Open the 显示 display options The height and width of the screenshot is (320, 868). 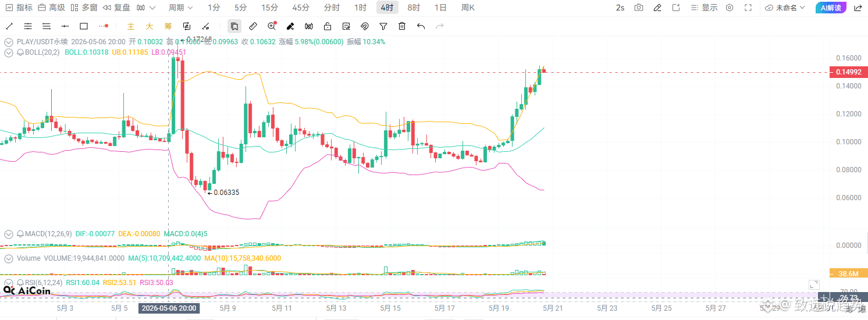pos(704,8)
